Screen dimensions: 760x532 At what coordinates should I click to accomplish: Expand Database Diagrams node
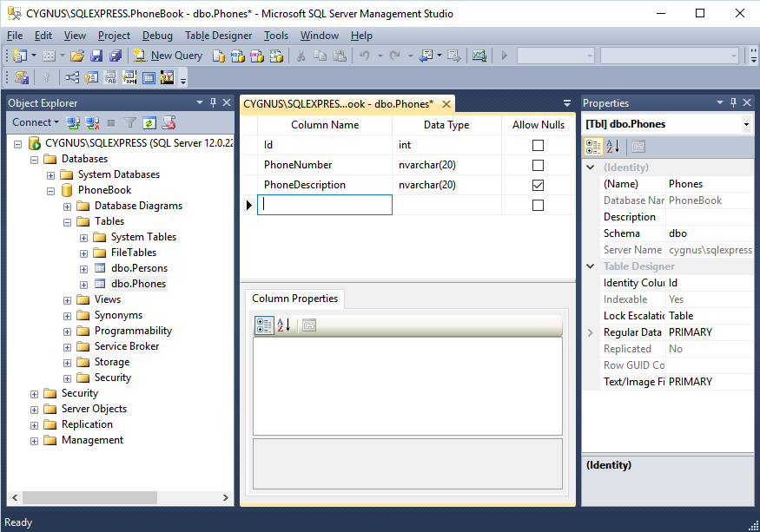click(68, 207)
